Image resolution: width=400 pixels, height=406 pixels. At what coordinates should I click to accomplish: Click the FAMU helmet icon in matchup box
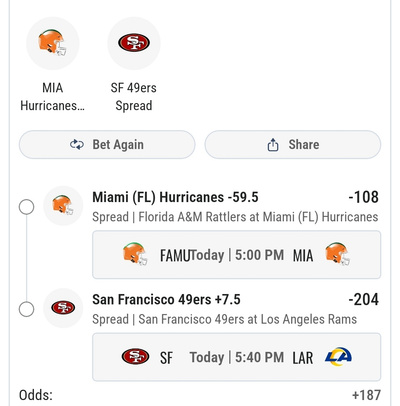[x=135, y=254]
